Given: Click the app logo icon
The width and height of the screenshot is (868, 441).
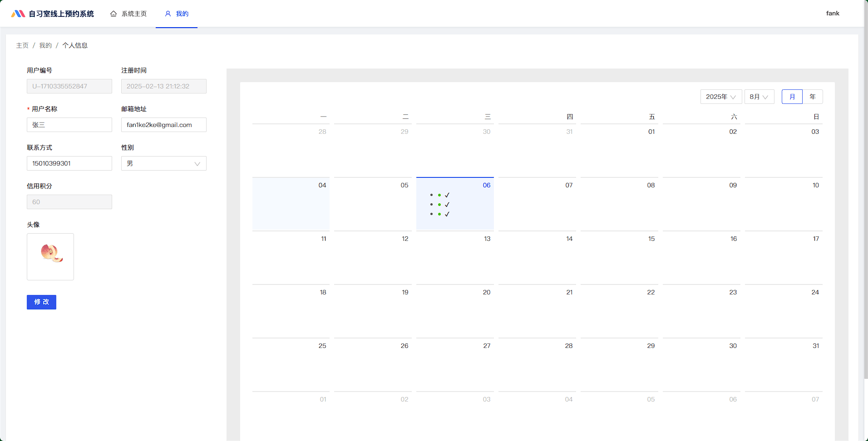Looking at the screenshot, I should click(18, 14).
